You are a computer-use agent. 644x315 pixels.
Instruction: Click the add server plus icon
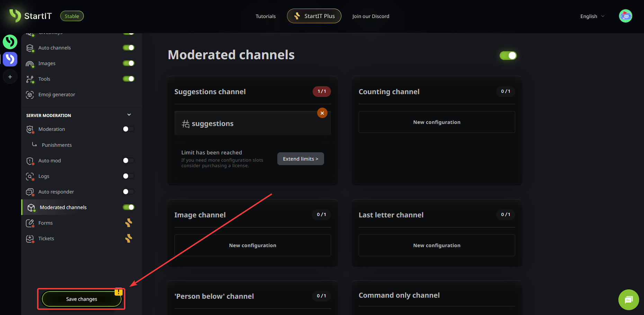point(10,77)
